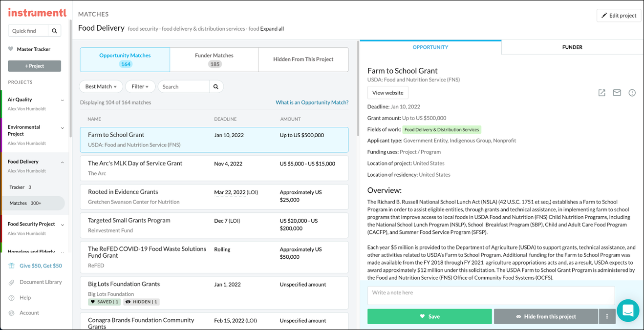The width and height of the screenshot is (644, 330).
Task: Switch to Opportunity Matches tab
Action: click(125, 60)
